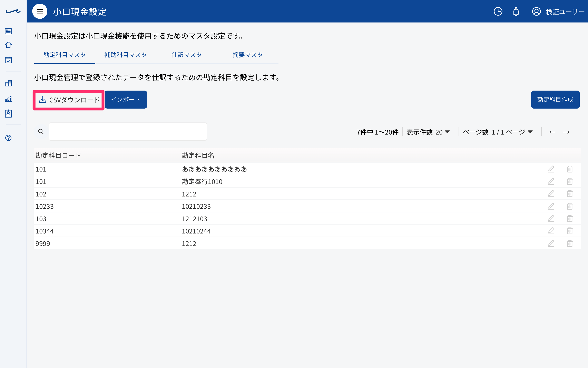The width and height of the screenshot is (588, 368).
Task: Delete row 9999 with trash icon
Action: (570, 243)
